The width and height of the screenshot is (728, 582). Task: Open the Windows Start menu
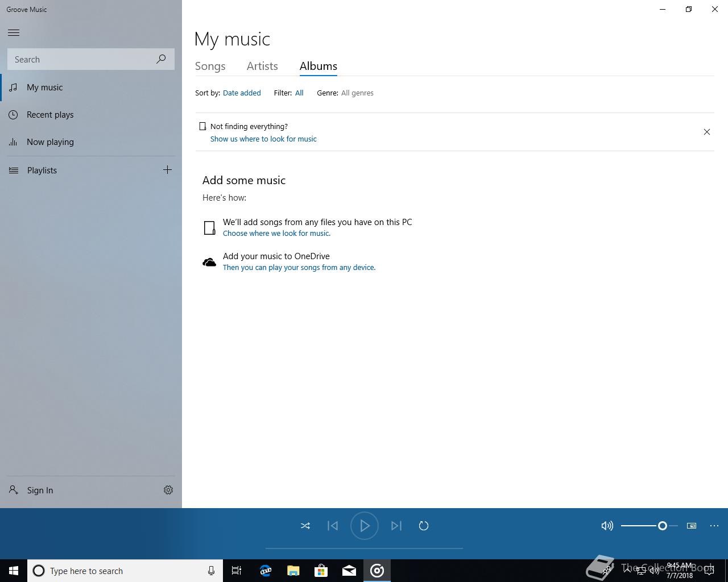point(14,571)
